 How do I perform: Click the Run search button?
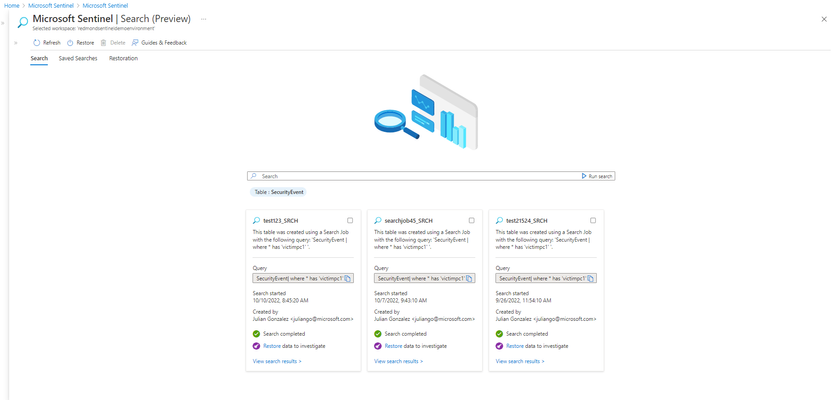pos(597,176)
